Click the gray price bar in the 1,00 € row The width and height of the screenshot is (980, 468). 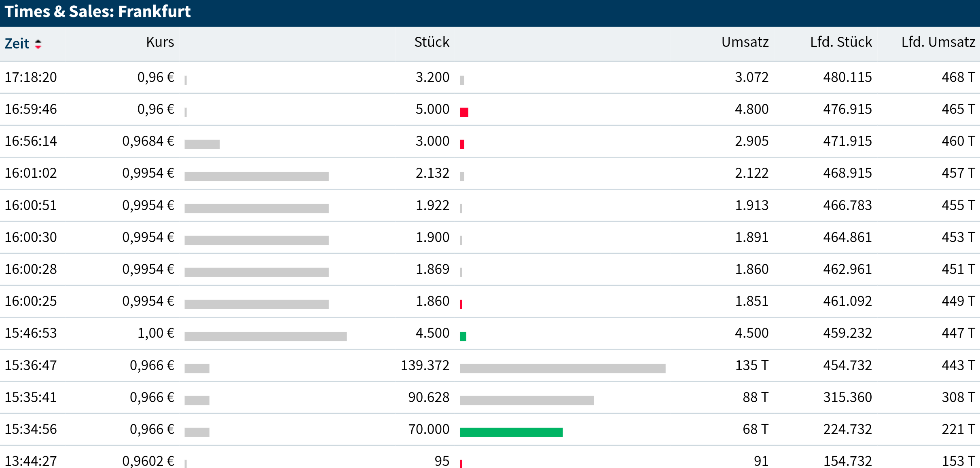(x=265, y=336)
